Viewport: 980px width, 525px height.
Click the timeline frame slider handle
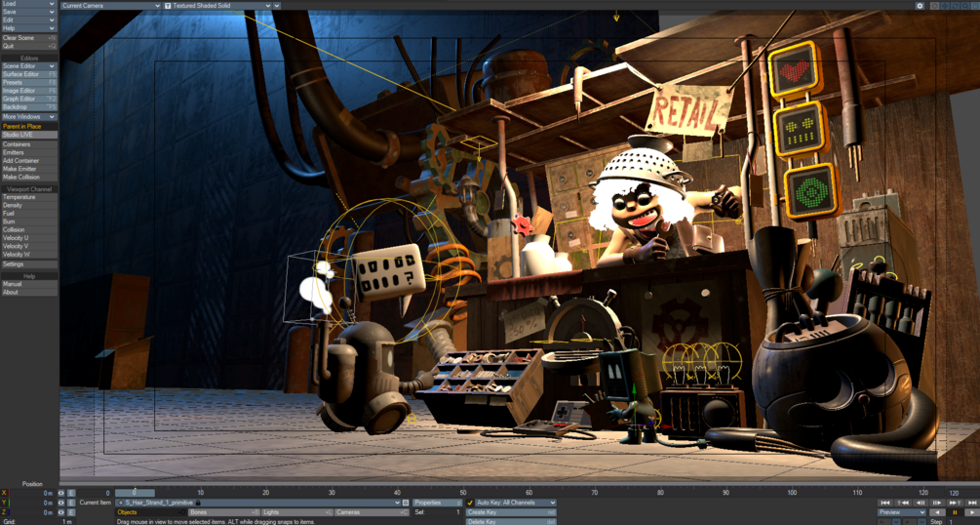coord(135,493)
